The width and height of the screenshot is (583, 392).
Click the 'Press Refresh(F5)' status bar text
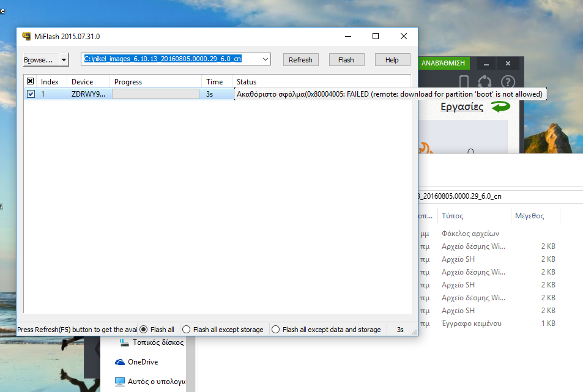[77, 330]
